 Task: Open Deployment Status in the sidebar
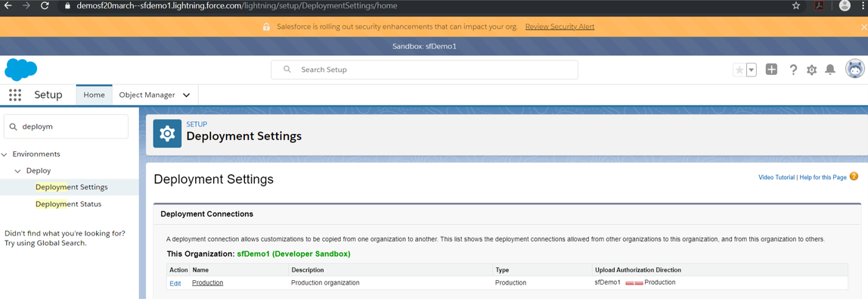pyautogui.click(x=68, y=204)
